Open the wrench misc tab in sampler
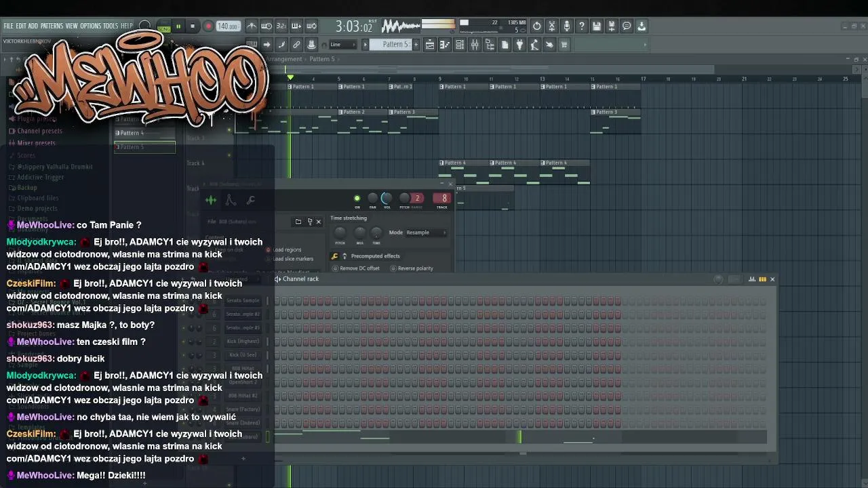 pyautogui.click(x=250, y=200)
